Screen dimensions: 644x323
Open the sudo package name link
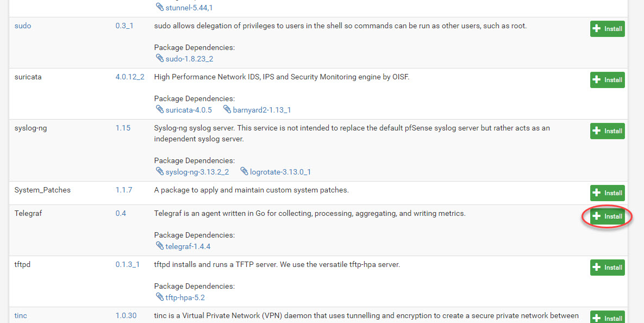coord(23,26)
